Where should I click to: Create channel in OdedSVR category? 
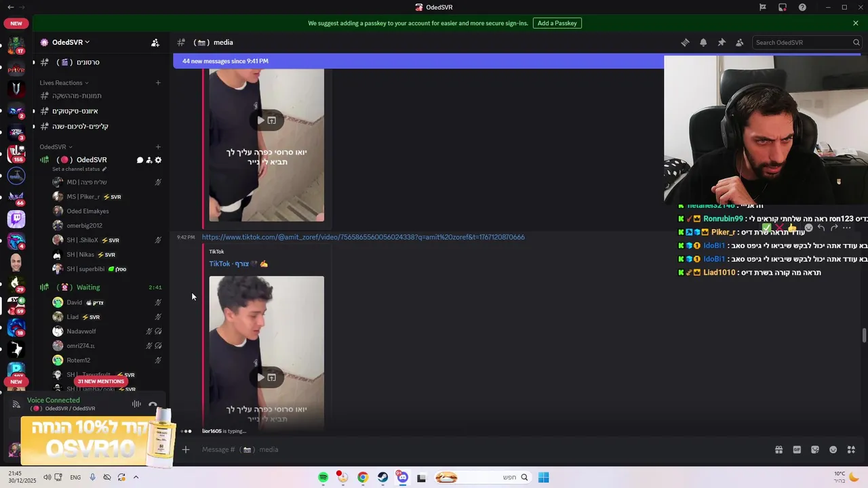point(158,147)
